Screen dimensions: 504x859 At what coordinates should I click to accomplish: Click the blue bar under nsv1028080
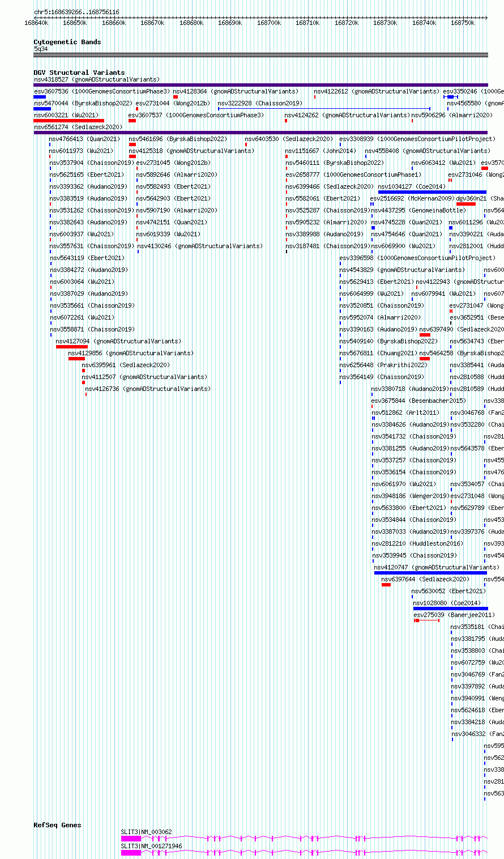[450, 609]
